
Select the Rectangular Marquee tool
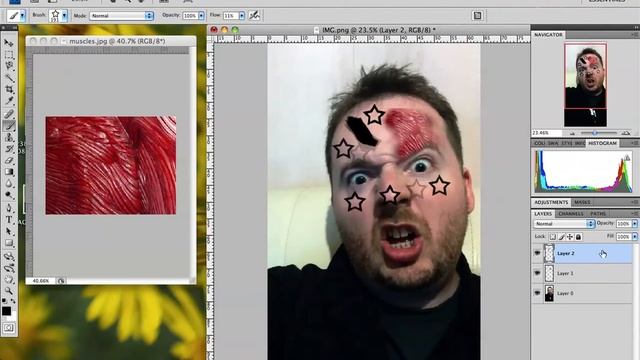coord(9,55)
